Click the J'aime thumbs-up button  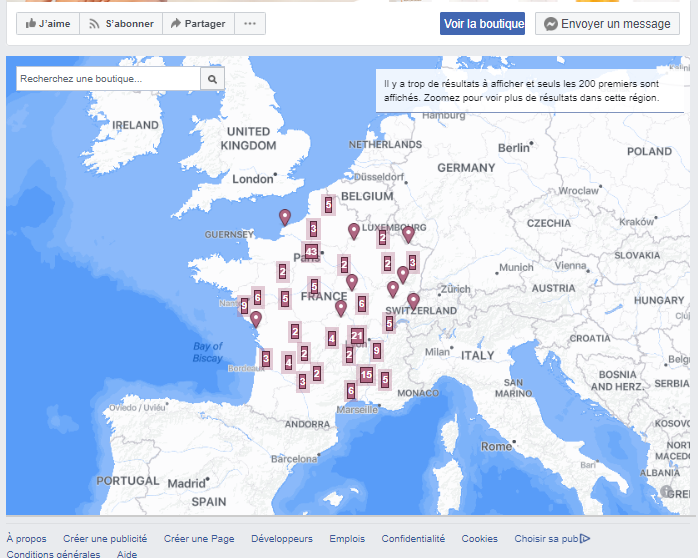click(48, 24)
